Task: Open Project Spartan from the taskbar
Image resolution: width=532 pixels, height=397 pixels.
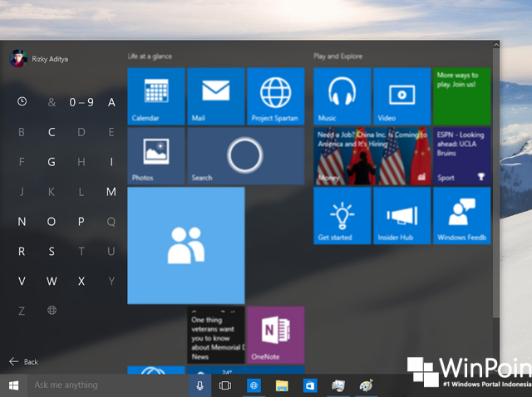Action: (x=254, y=385)
